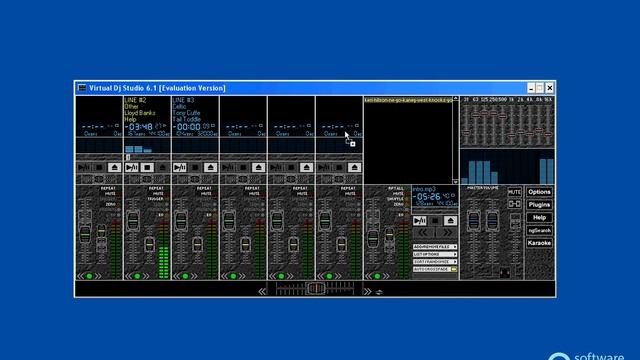The image size is (640, 360).
Task: Open the mp3Search tool
Action: (x=539, y=230)
